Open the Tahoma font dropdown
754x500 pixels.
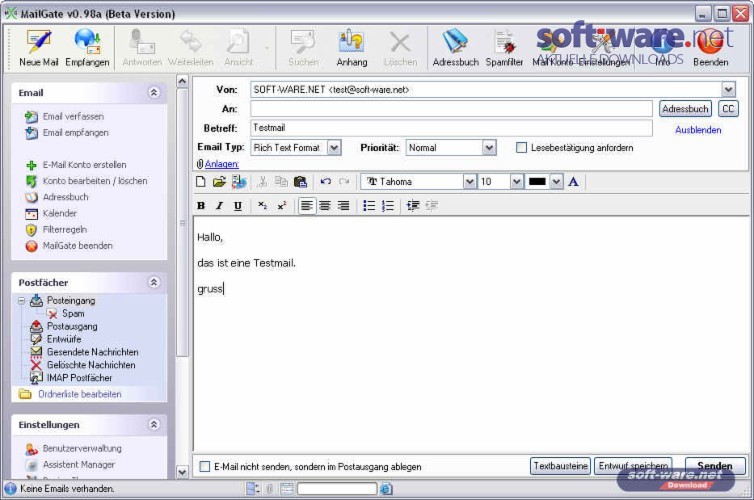click(469, 182)
